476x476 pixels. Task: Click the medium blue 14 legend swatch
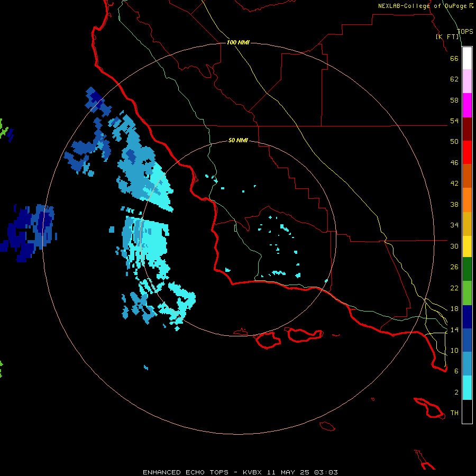(467, 340)
